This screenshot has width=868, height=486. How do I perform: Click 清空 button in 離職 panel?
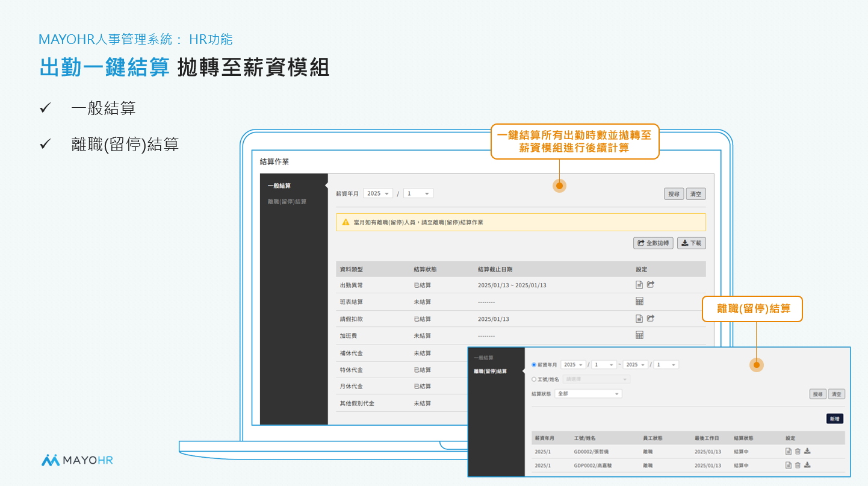(x=836, y=394)
